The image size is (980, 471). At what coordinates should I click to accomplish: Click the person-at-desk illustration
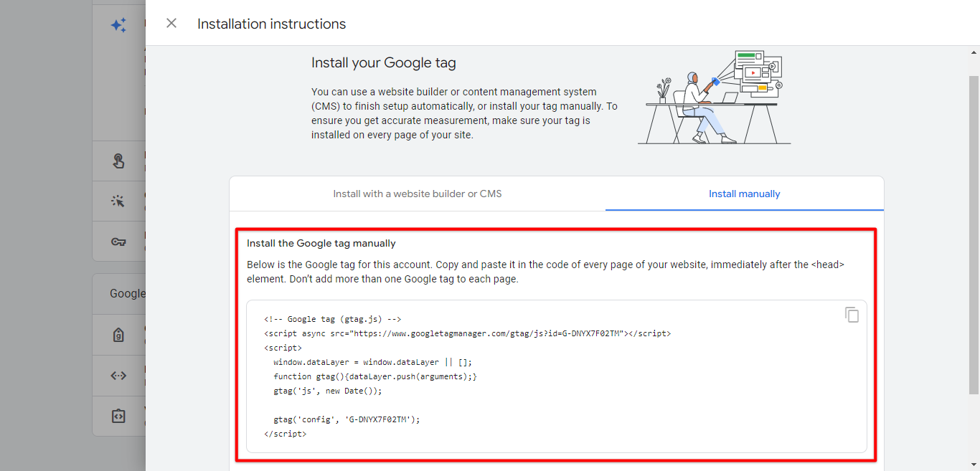click(x=714, y=97)
